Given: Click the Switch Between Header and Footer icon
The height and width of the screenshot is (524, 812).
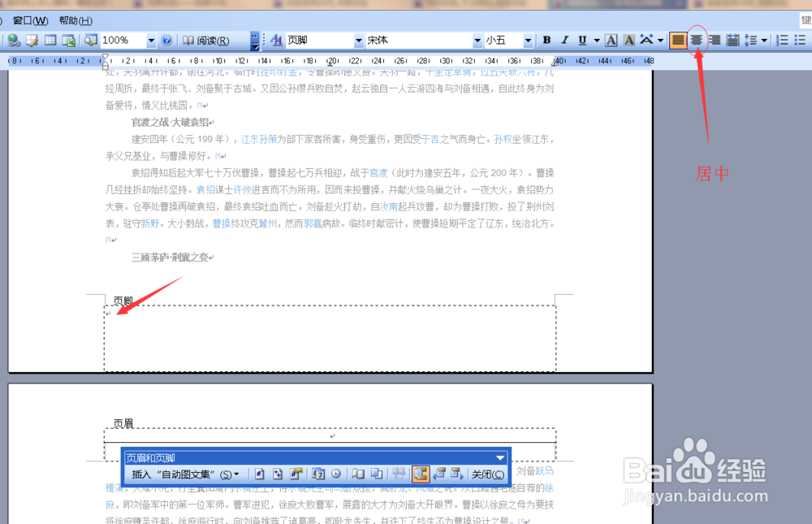Looking at the screenshot, I should 419,474.
